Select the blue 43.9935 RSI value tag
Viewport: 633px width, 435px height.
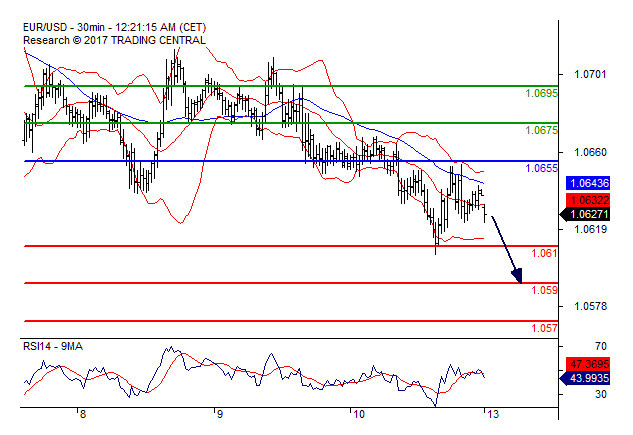585,379
